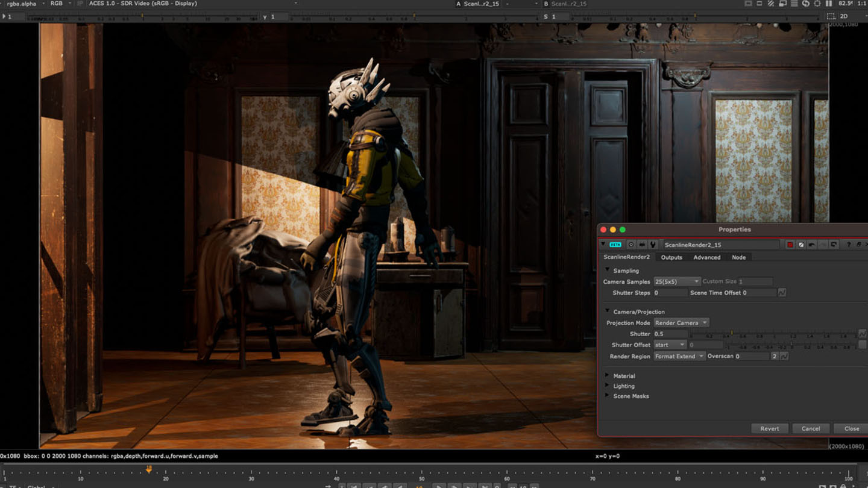Click the center node target icon
Viewport: 868px width, 488px height.
point(631,245)
